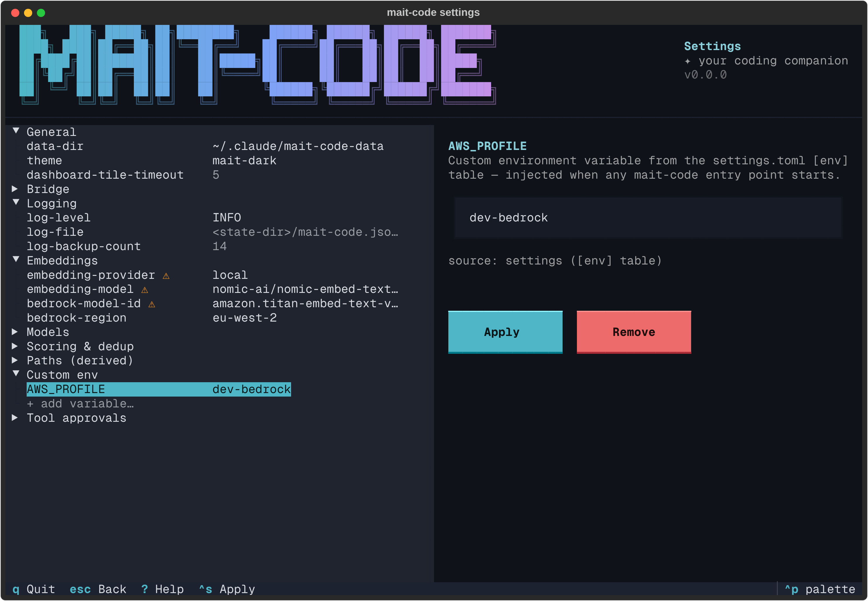Image resolution: width=868 pixels, height=601 pixels.
Task: Select the theme setting row
Action: coord(152,161)
